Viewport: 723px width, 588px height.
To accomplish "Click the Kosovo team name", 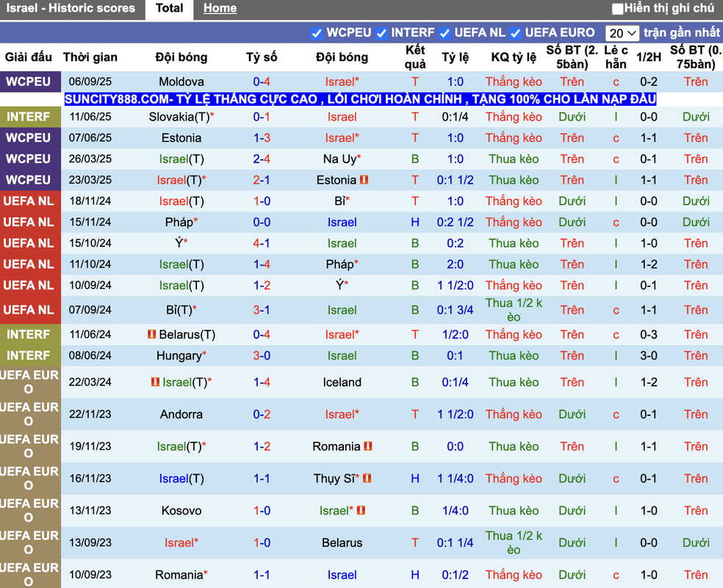I will coord(181,511).
